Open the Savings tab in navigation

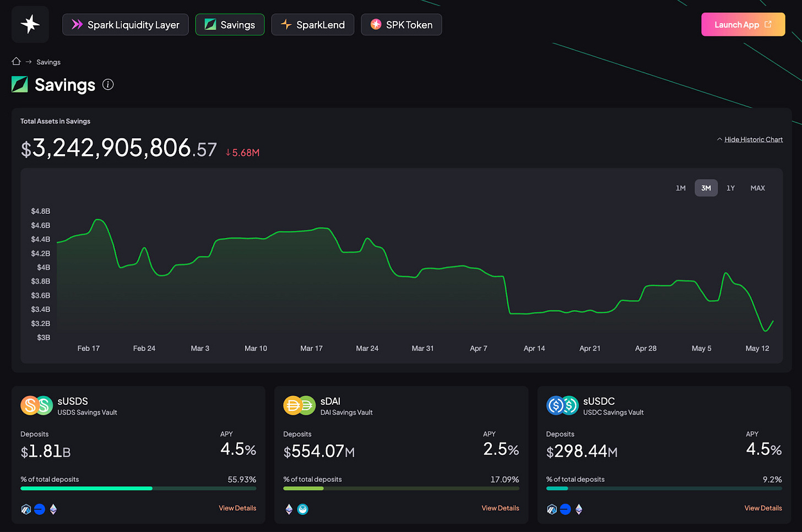point(230,25)
